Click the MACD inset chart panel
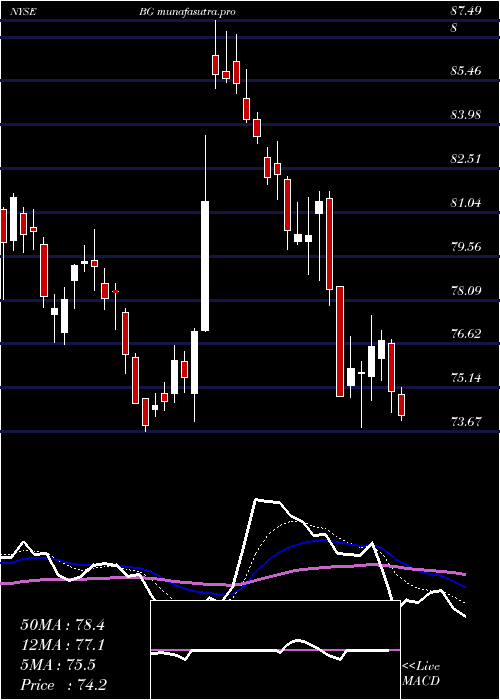The width and height of the screenshot is (500, 700). tap(275, 650)
